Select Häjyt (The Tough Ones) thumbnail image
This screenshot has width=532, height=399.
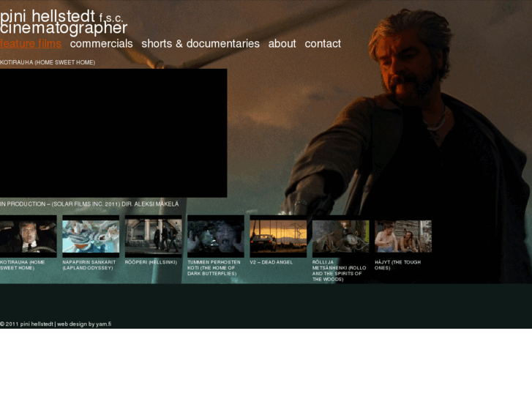pyautogui.click(x=403, y=236)
